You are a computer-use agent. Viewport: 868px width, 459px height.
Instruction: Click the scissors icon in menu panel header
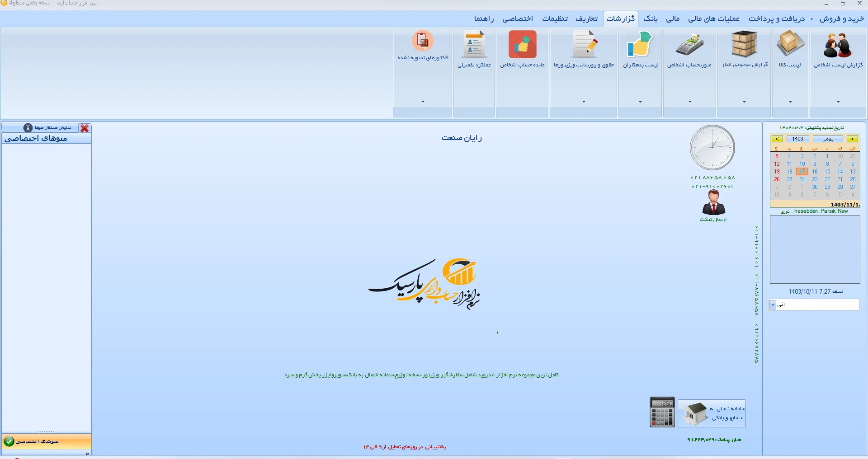28,128
